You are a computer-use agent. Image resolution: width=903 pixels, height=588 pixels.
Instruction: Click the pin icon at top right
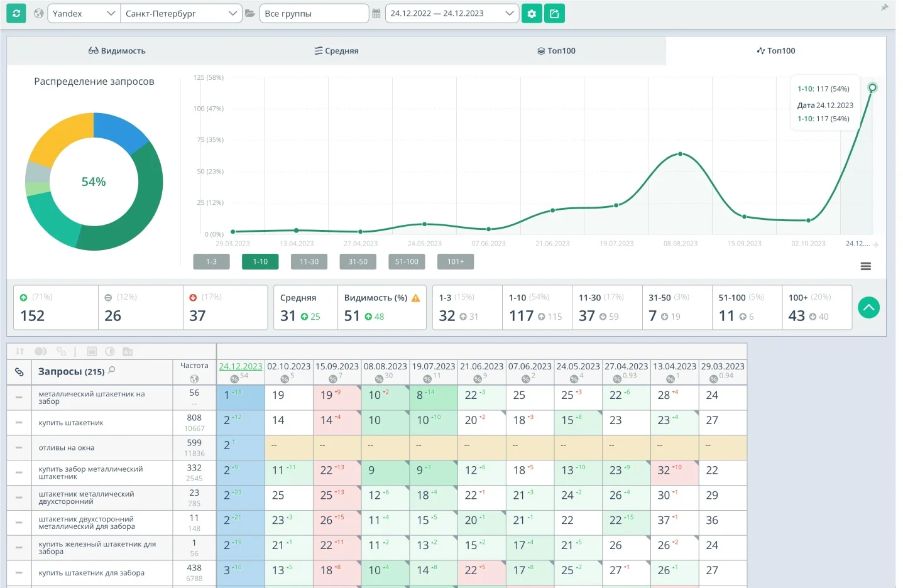coord(885,8)
